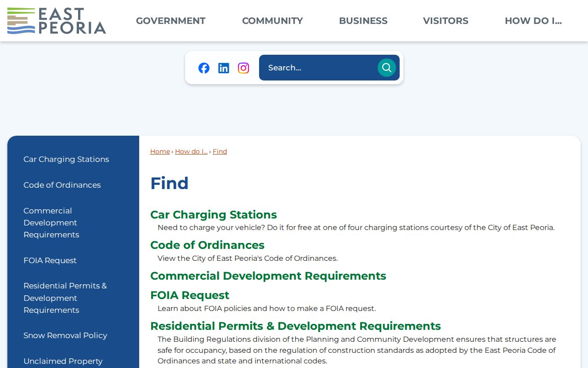Screen dimensions: 588x368
Task: Open Commercial Development Requirements green heading
Action: point(268,276)
